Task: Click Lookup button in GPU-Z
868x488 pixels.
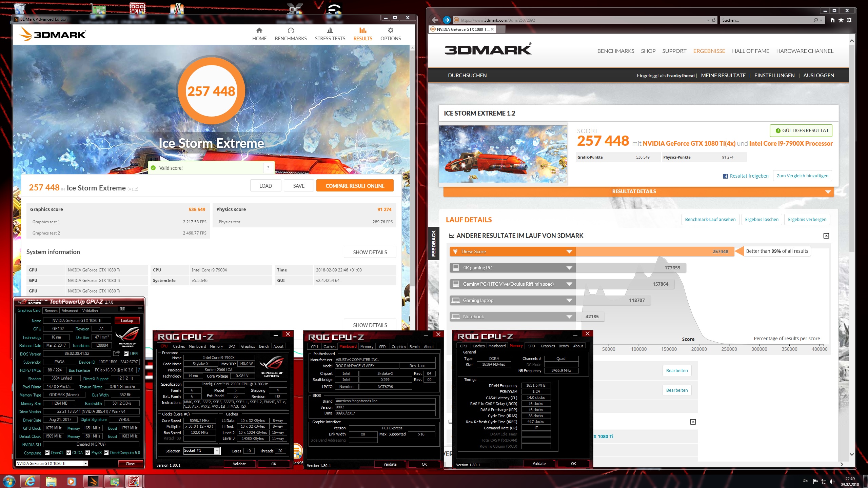Action: click(127, 320)
